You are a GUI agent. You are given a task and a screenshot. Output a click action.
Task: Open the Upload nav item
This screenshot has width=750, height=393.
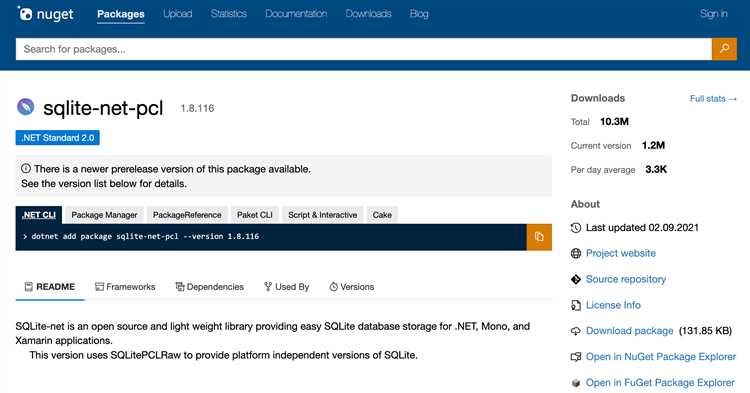pos(177,14)
